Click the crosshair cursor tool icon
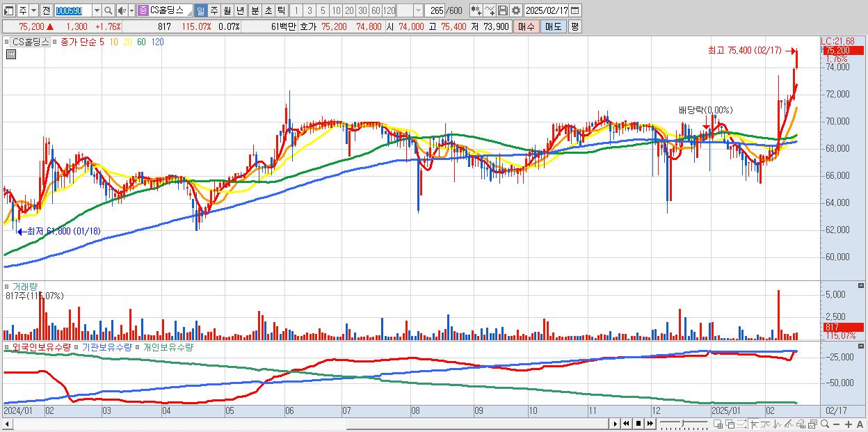 click(754, 424)
